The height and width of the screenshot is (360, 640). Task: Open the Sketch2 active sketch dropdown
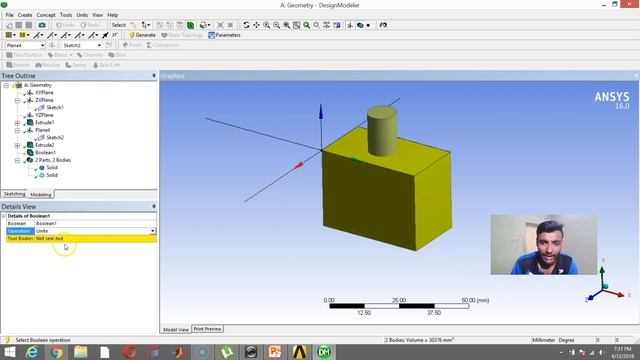[x=99, y=45]
